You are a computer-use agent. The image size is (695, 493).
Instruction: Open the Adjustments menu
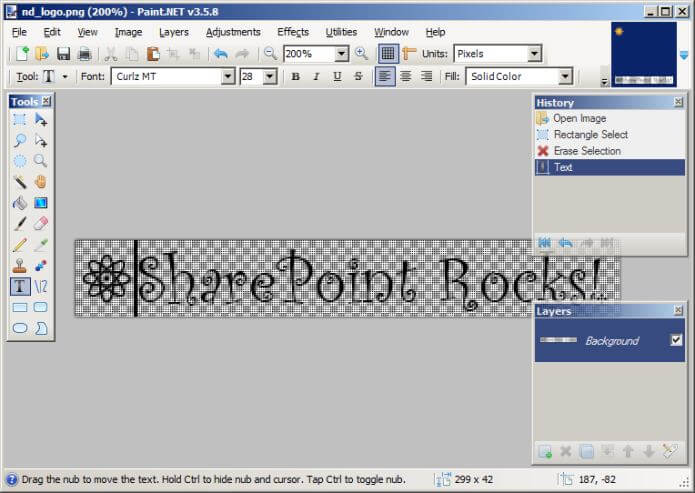coord(233,32)
